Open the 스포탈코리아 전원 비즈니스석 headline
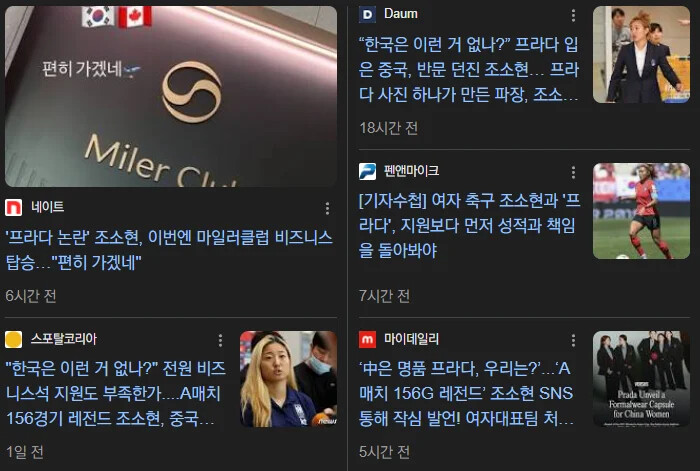 click(x=116, y=393)
